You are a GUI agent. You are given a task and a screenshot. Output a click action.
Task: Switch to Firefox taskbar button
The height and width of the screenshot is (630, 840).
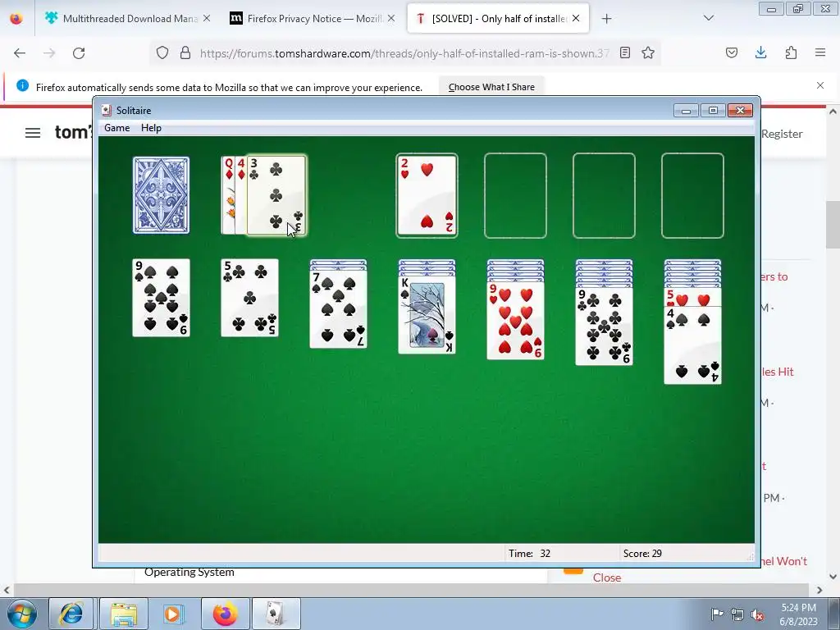[x=225, y=614]
